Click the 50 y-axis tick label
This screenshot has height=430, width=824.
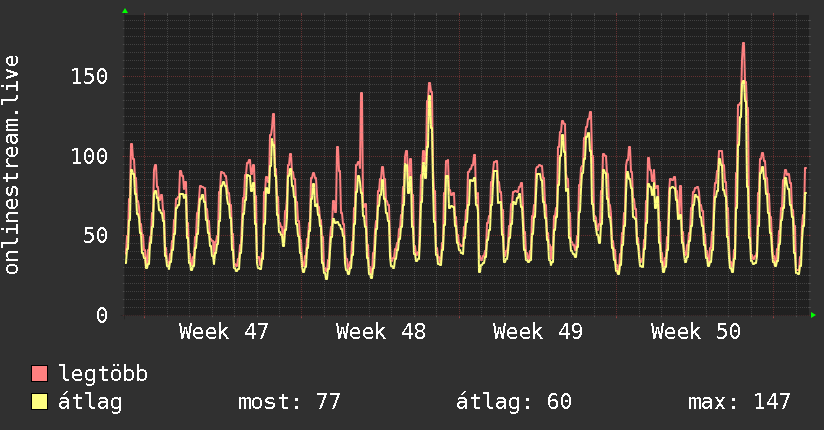click(x=96, y=236)
